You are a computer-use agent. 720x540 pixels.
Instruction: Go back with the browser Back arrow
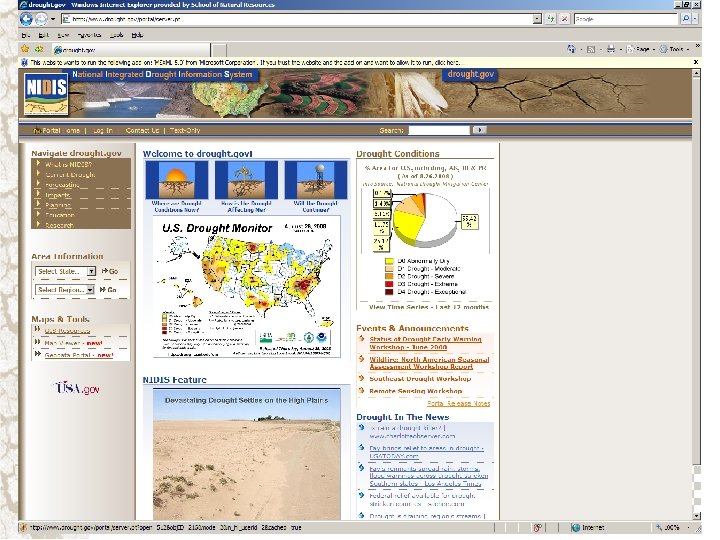pyautogui.click(x=26, y=19)
